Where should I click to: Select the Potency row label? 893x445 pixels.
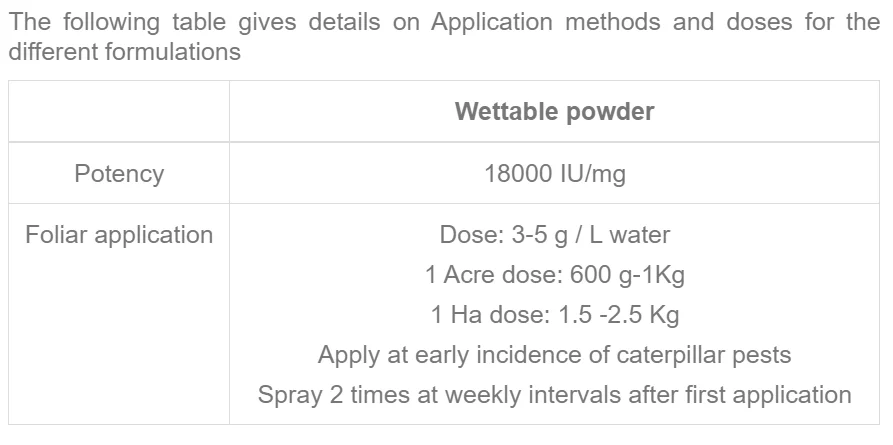119,174
